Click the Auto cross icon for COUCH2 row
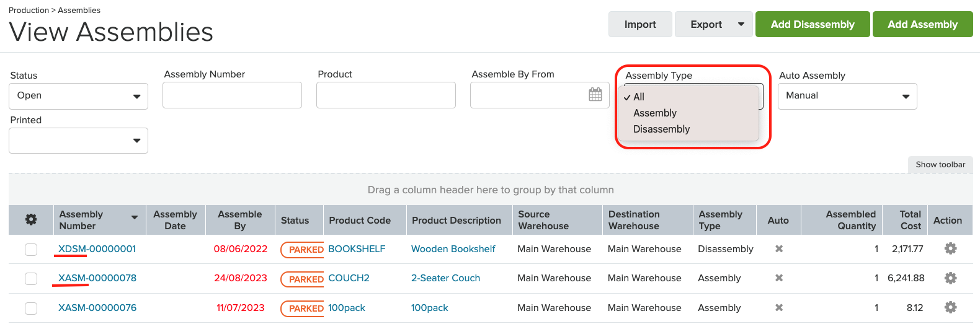This screenshot has height=324, width=980. point(778,278)
